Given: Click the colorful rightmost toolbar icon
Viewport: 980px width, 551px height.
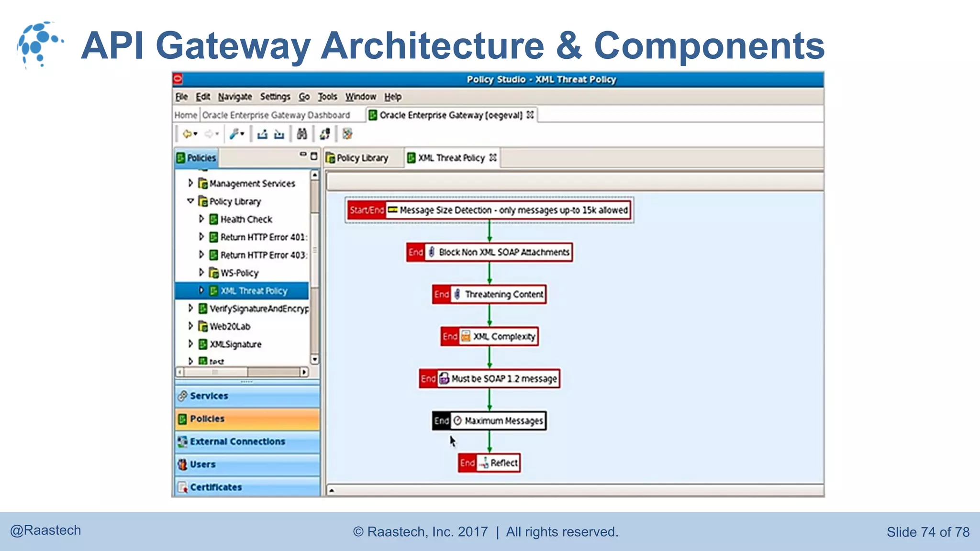Looking at the screenshot, I should pos(347,134).
